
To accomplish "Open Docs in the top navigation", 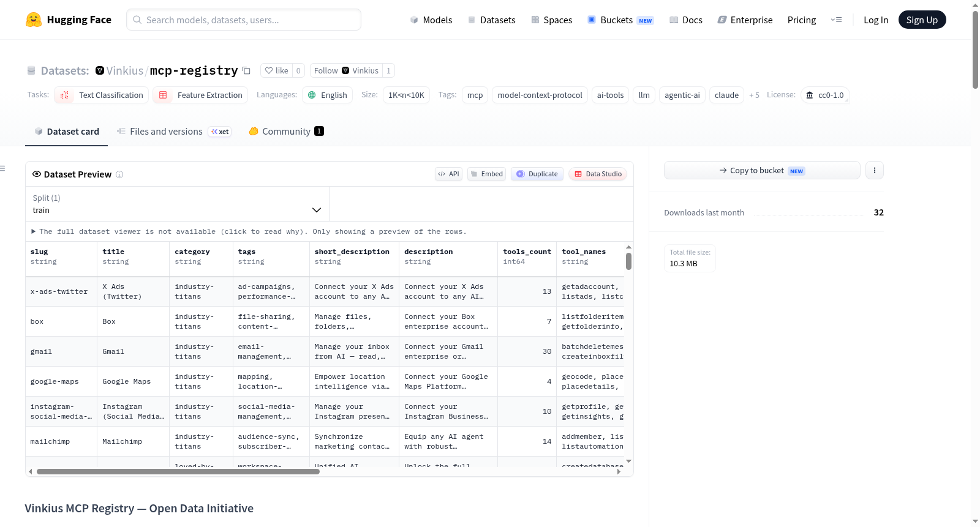I will pyautogui.click(x=686, y=20).
